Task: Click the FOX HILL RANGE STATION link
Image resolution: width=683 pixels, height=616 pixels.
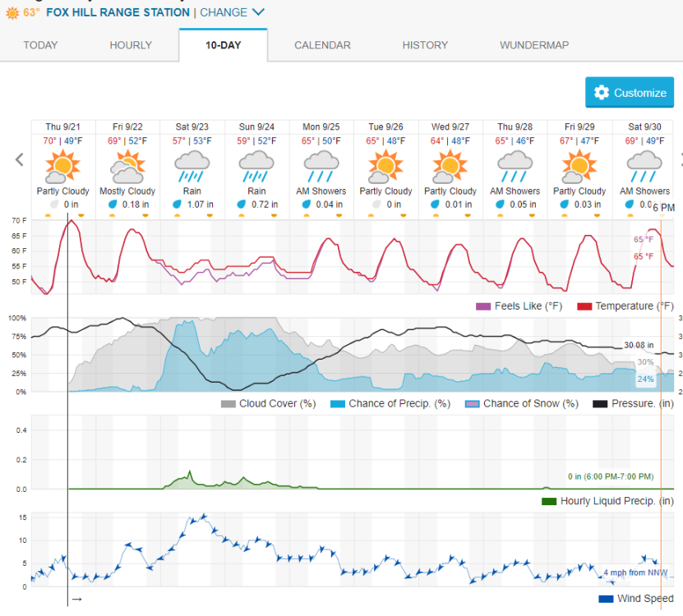Action: 118,12
